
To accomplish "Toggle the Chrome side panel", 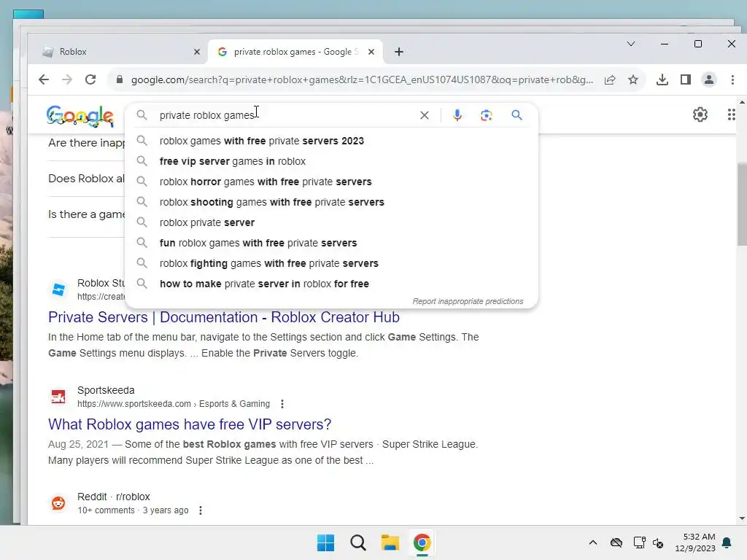I will click(x=686, y=79).
